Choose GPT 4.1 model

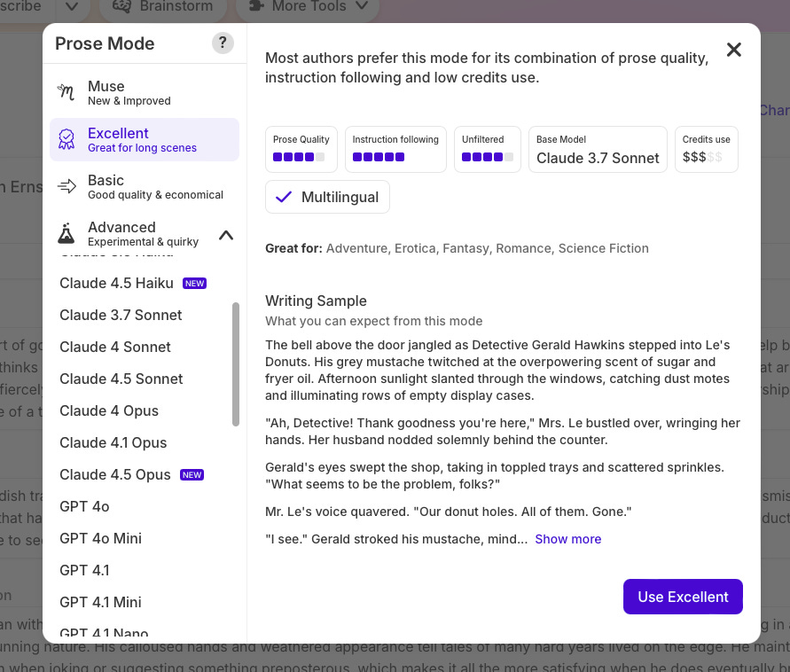point(84,570)
